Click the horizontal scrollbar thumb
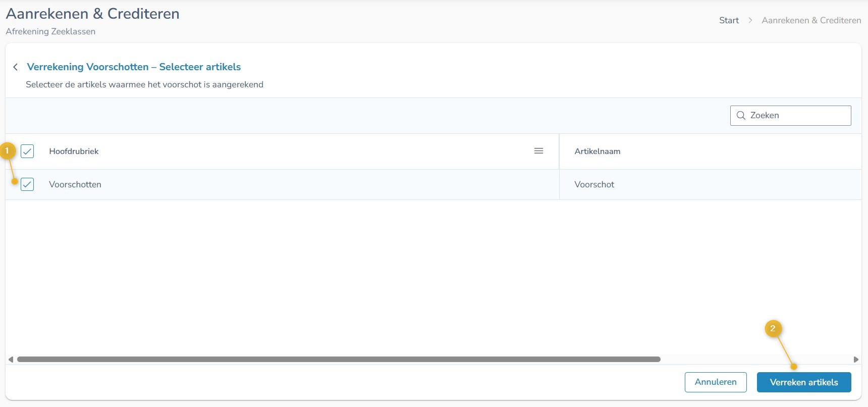Screen dimensions: 868x407 (x=338, y=360)
